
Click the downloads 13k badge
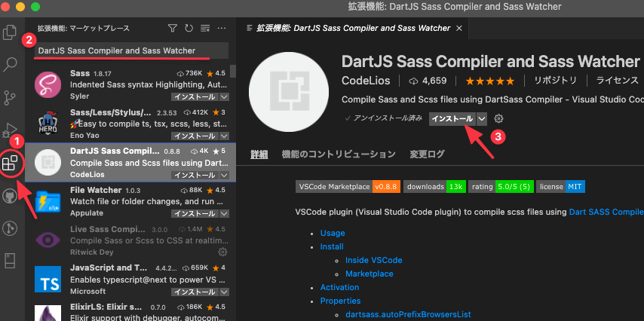(x=434, y=187)
